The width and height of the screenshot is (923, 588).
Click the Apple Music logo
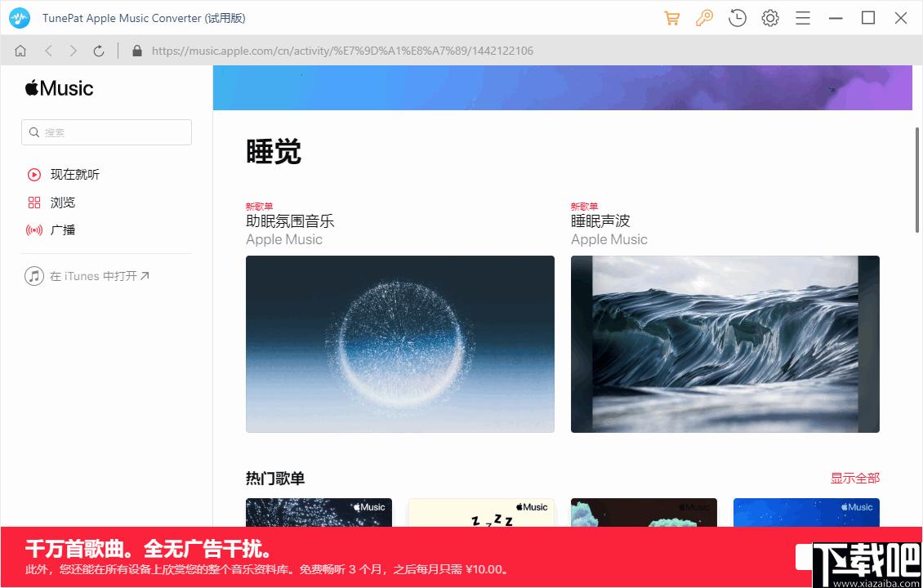pyautogui.click(x=59, y=88)
